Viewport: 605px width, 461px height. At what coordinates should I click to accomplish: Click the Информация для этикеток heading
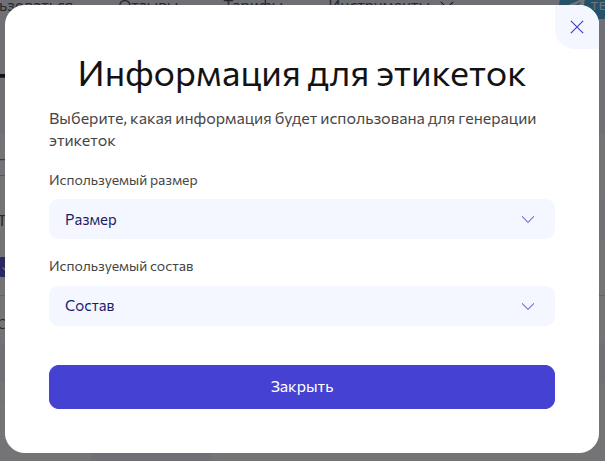tap(302, 76)
